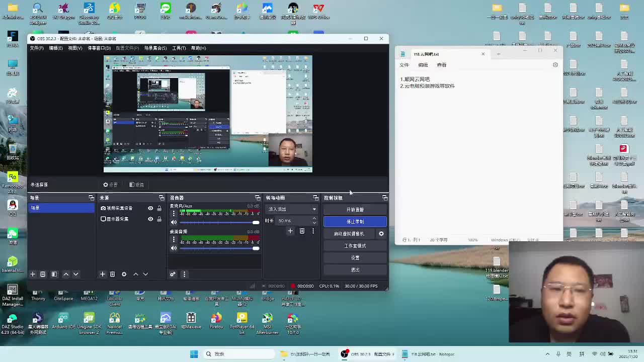The height and width of the screenshot is (362, 644).
Task: Open transition three-dot options menu
Action: [313, 231]
